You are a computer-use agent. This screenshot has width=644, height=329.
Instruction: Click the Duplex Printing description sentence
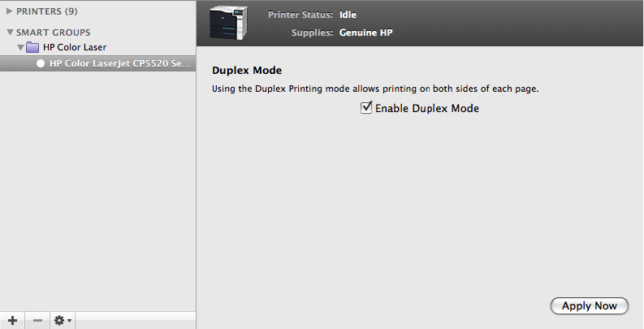point(375,88)
